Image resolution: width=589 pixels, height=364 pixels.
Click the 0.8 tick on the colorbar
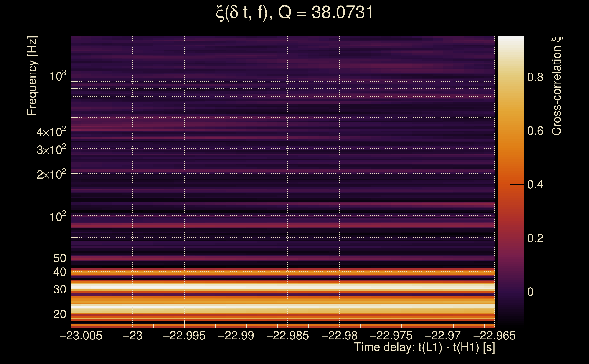click(535, 77)
